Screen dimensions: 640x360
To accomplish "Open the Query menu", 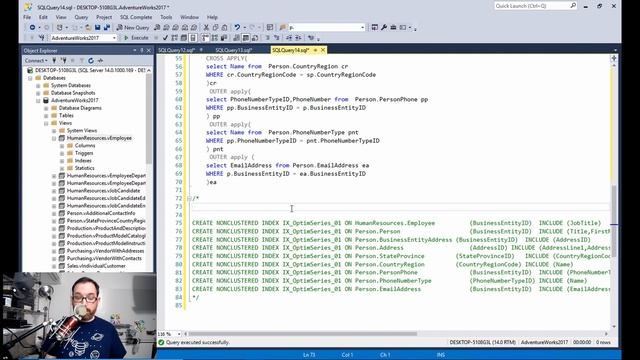I will click(81, 17).
